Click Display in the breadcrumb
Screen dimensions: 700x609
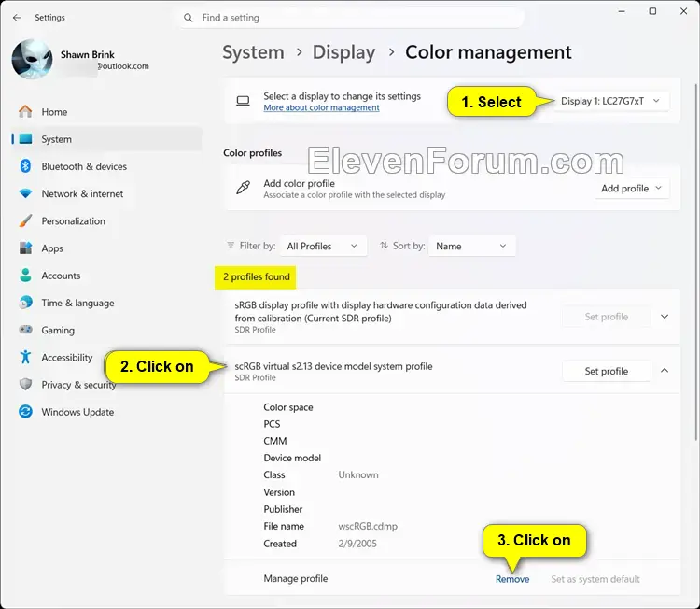343,52
